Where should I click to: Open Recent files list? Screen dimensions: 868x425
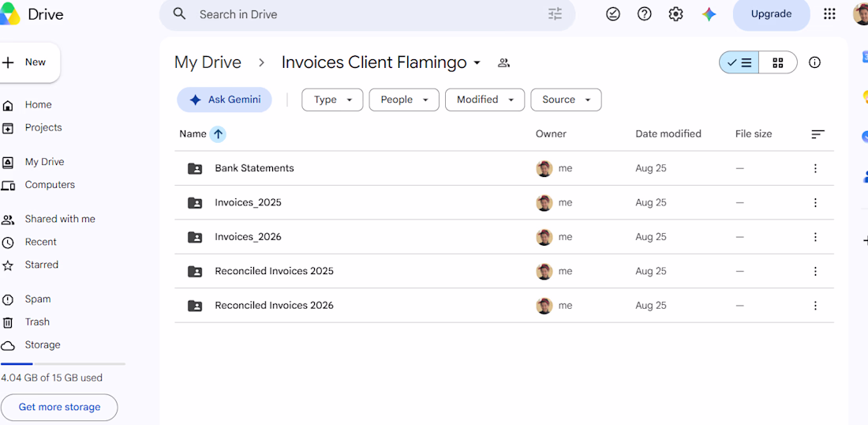coord(40,242)
